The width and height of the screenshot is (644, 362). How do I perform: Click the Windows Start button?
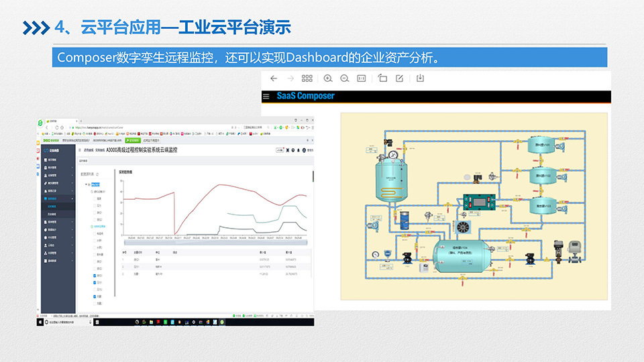(x=40, y=322)
